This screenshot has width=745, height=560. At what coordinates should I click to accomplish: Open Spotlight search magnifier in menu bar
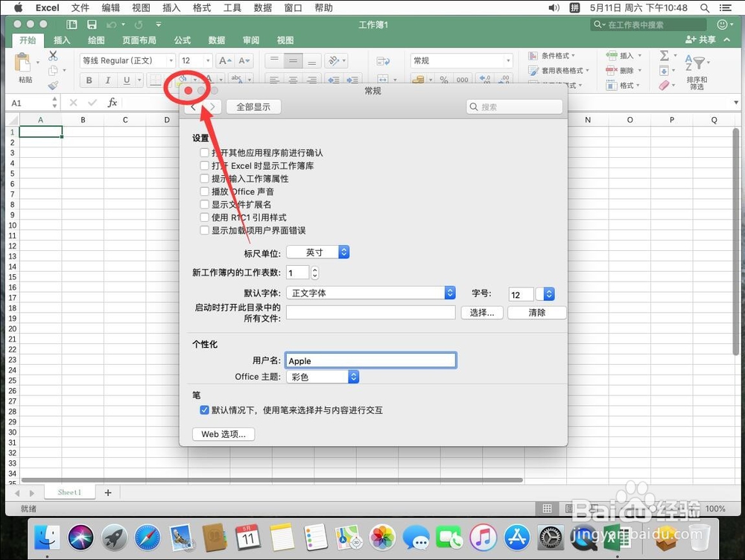coord(705,7)
